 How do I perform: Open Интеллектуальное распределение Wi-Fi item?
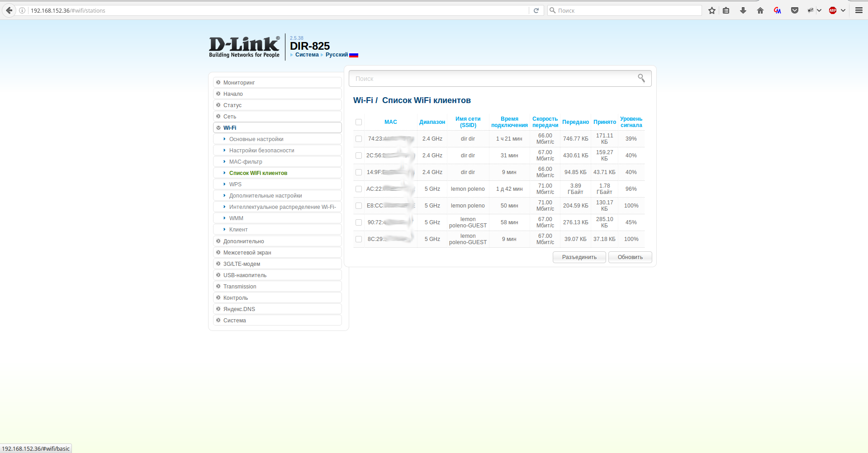(277, 207)
